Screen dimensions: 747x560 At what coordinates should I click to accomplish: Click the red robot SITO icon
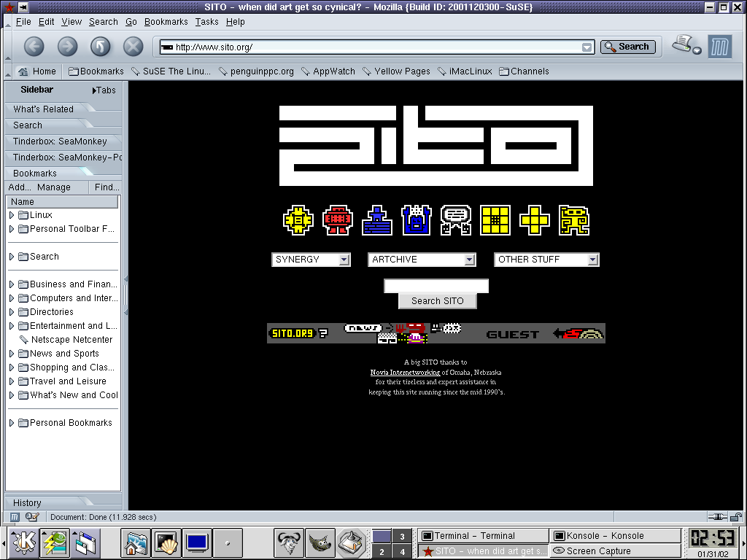[x=337, y=220]
